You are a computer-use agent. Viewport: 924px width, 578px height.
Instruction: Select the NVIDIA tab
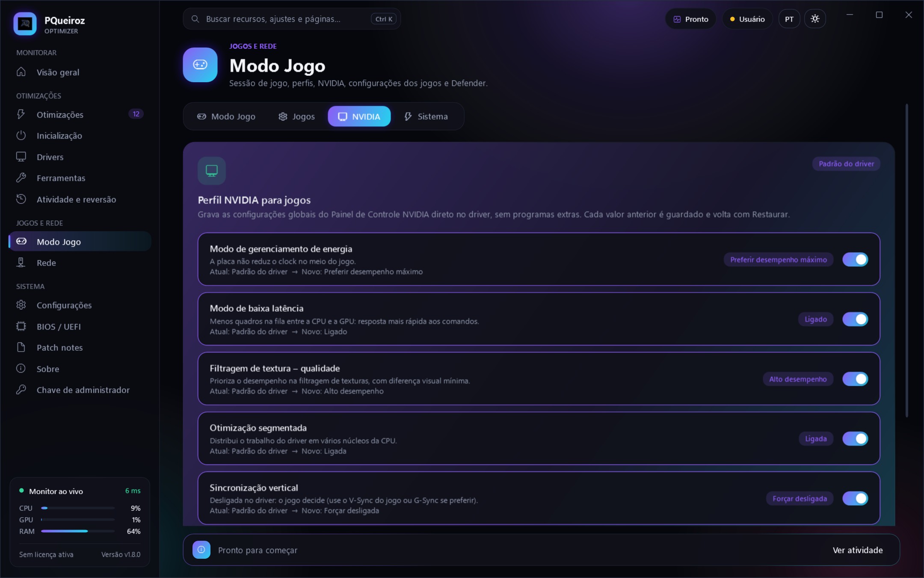pos(359,116)
